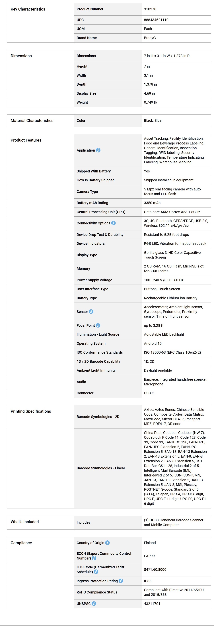The width and height of the screenshot is (214, 644).
Task: Click the Barcode Symbologies - Linear label
Action: pyautogui.click(x=101, y=468)
